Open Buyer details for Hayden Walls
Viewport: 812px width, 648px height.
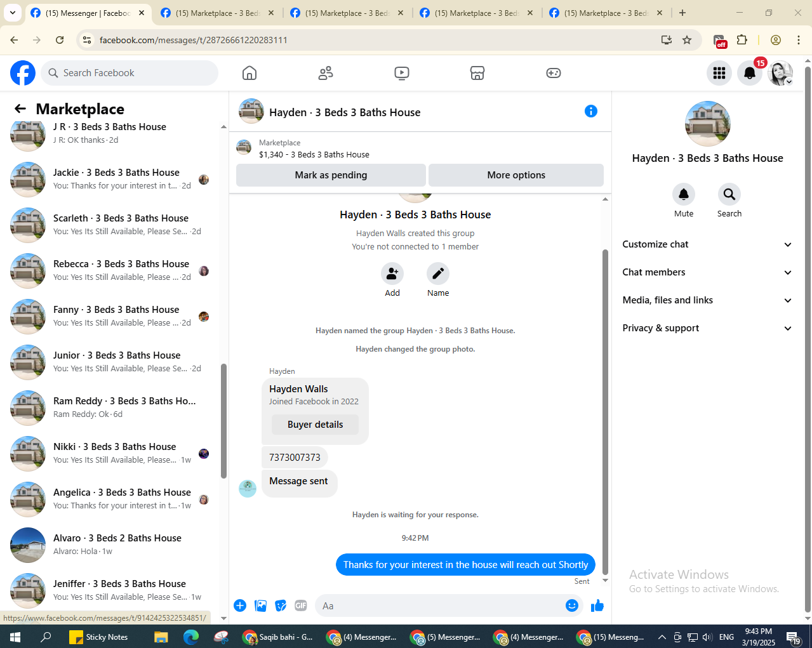coord(315,425)
